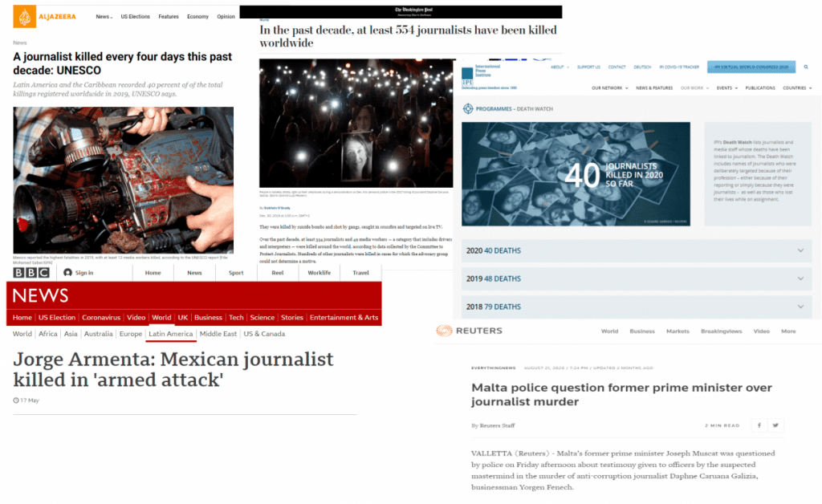Open the Programmes breadcrumb link

[x=494, y=109]
